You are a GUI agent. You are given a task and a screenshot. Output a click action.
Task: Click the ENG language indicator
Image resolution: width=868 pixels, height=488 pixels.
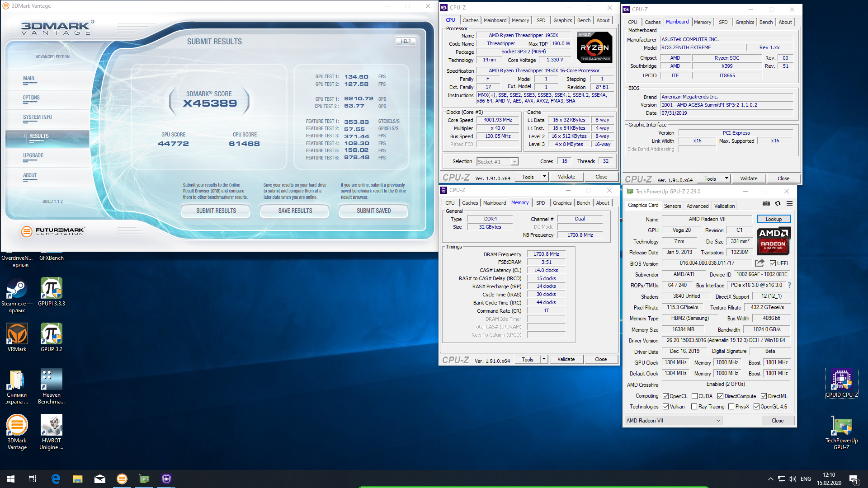click(x=806, y=479)
